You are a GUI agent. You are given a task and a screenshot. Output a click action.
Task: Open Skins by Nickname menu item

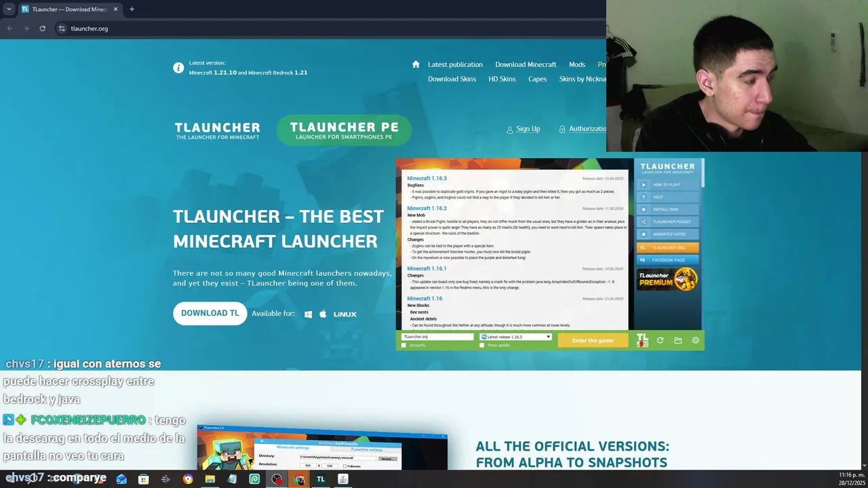pyautogui.click(x=583, y=79)
